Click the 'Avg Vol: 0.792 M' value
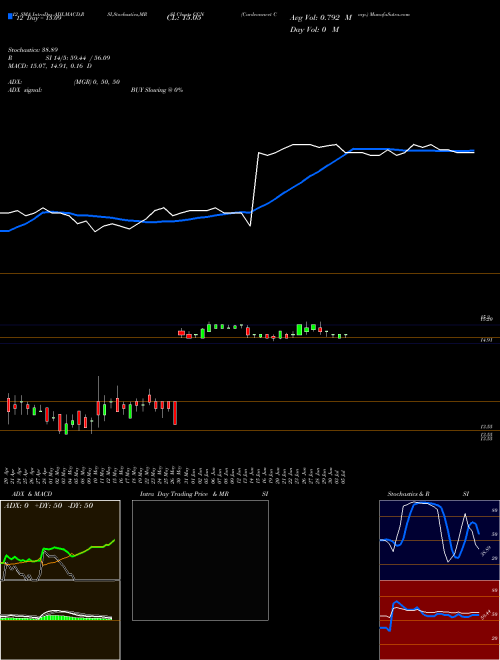 321,18
